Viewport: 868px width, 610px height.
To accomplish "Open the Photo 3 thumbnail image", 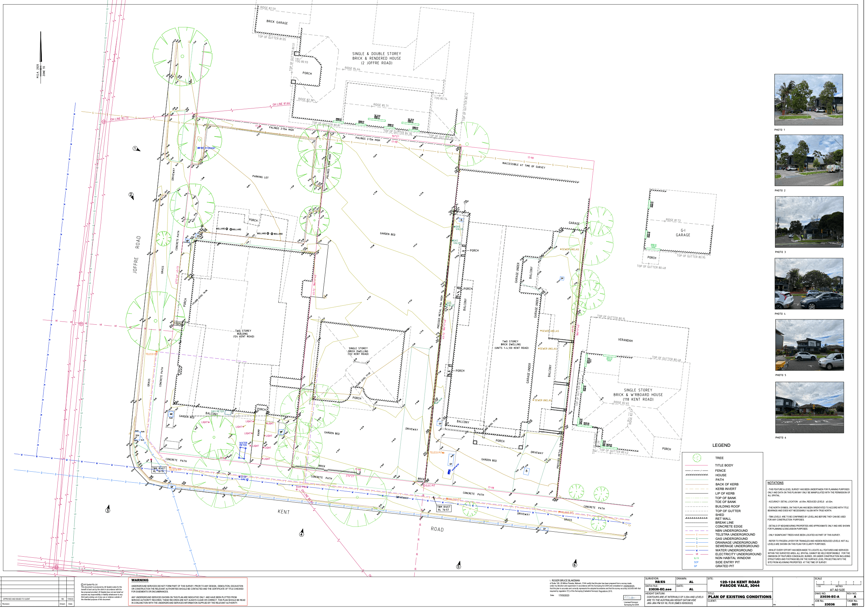I will coord(809,222).
